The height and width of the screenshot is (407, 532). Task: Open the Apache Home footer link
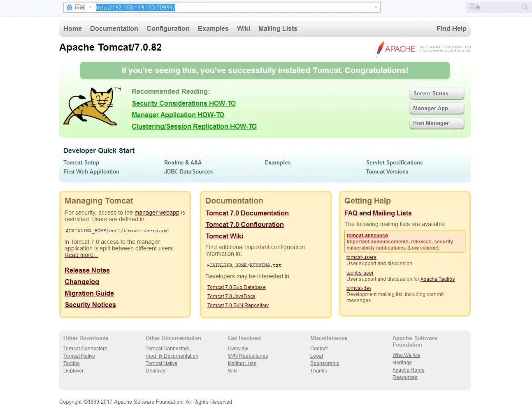[x=408, y=370]
